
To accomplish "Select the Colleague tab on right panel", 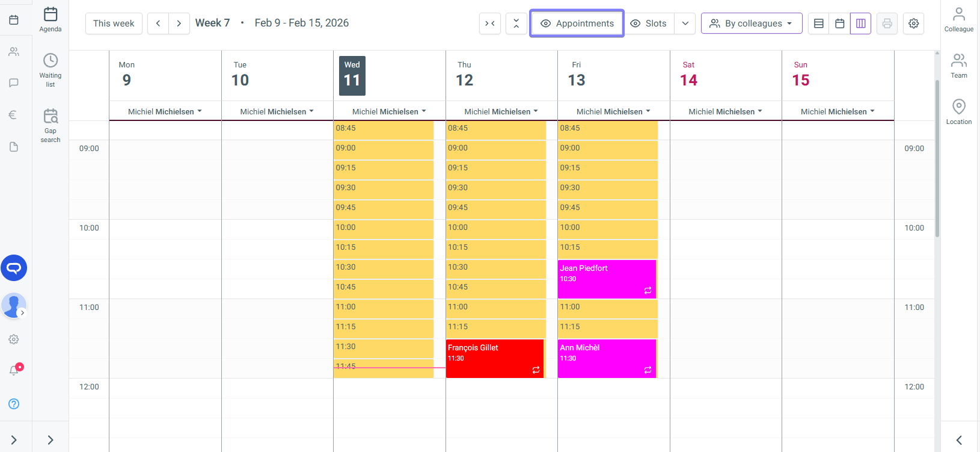I will (x=958, y=19).
